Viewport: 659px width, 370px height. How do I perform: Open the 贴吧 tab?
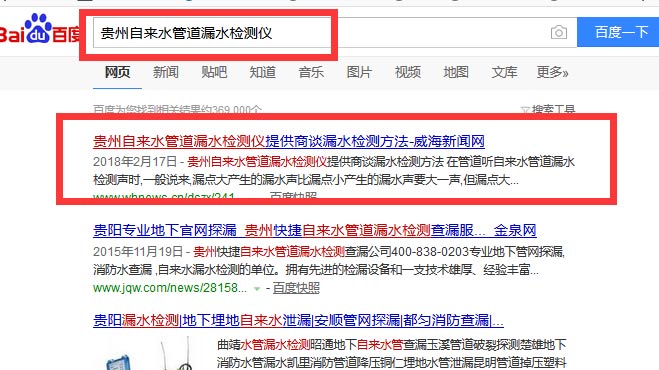(x=214, y=72)
